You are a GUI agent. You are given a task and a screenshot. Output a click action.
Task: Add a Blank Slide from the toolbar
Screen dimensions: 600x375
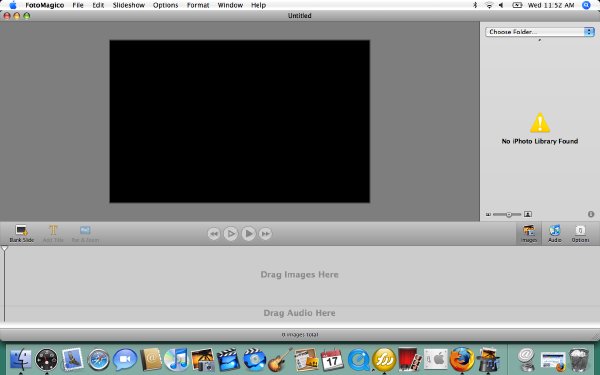pyautogui.click(x=21, y=233)
